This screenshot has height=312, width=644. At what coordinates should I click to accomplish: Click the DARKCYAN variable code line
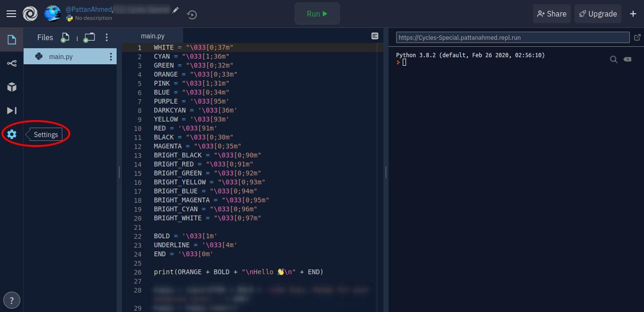click(195, 111)
